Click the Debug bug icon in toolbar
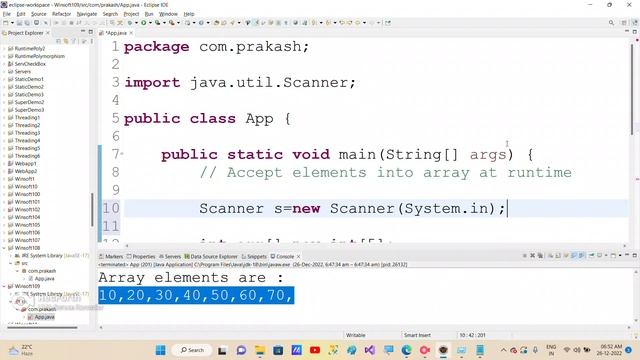 [x=130, y=23]
